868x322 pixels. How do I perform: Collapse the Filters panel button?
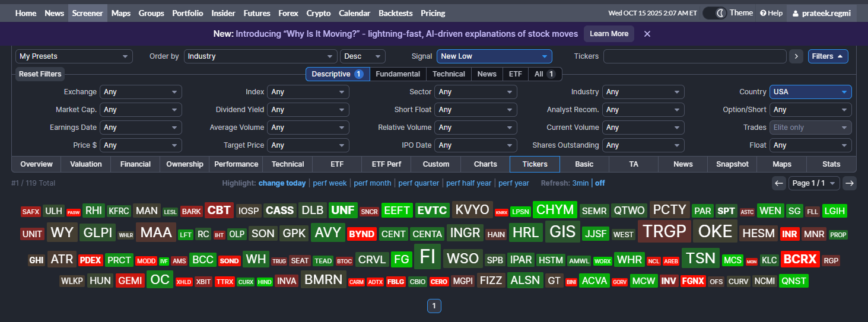coord(828,56)
